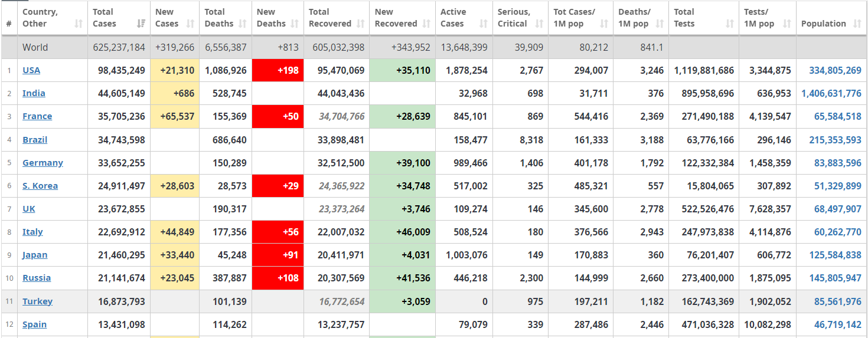Sort table by Total Recovered sort arrows
The image size is (868, 338).
point(360,24)
